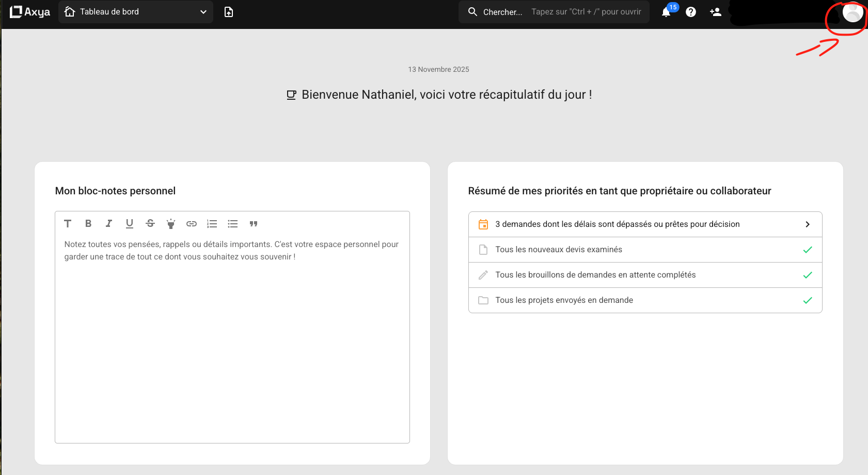Click the Chercher search field
This screenshot has width=868, height=475.
(x=554, y=12)
